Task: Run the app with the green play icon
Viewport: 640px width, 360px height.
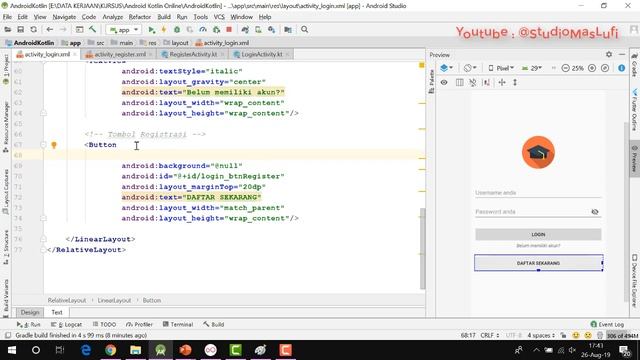Action: pos(151,29)
